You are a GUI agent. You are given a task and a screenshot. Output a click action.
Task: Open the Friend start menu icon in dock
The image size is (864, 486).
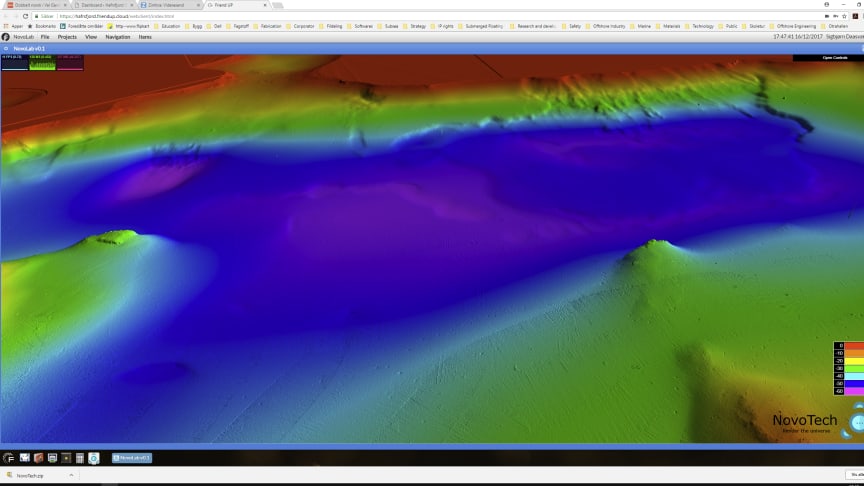coord(8,458)
